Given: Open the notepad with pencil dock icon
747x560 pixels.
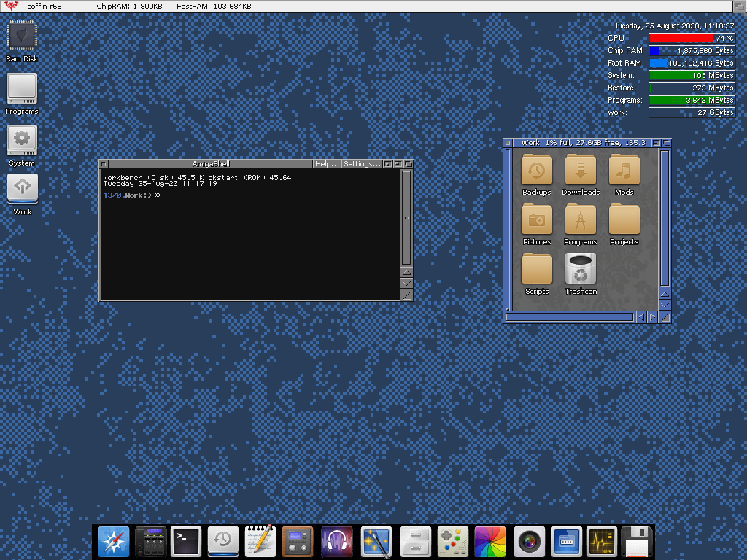Looking at the screenshot, I should point(260,542).
